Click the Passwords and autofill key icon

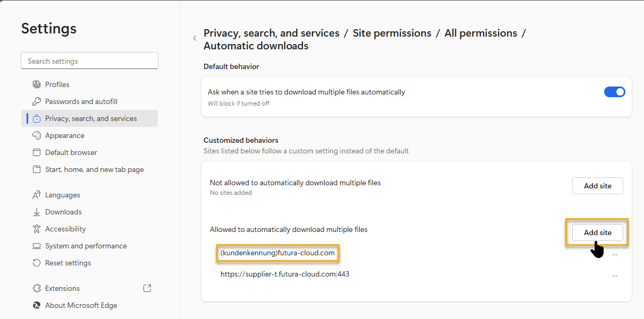(37, 101)
